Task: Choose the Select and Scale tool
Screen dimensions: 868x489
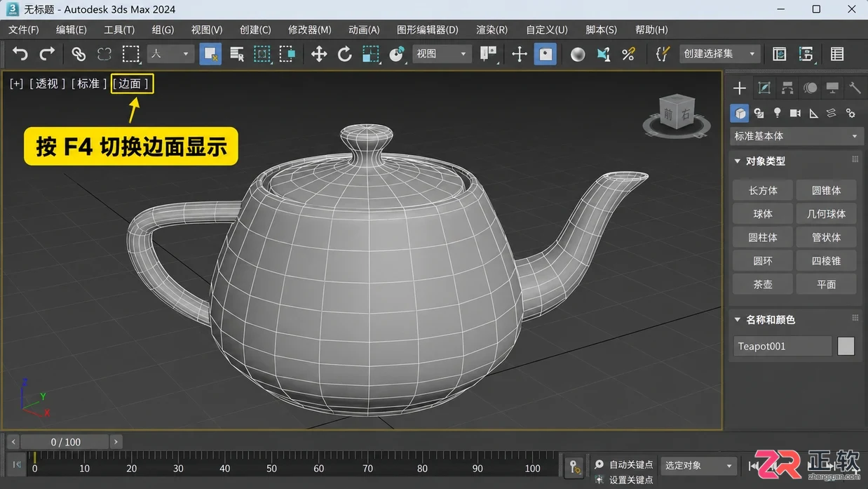Action: [371, 54]
